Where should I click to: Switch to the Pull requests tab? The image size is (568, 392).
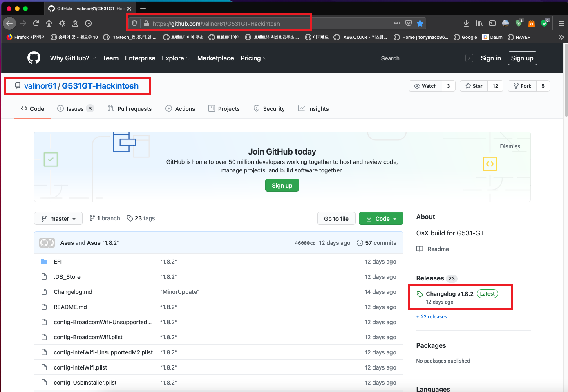130,109
